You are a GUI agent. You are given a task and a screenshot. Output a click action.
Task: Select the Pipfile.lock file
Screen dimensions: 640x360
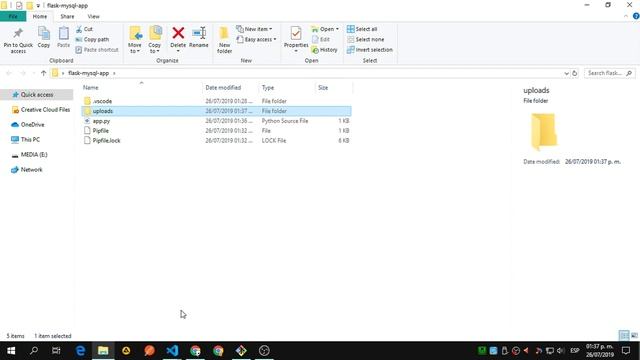click(216, 140)
